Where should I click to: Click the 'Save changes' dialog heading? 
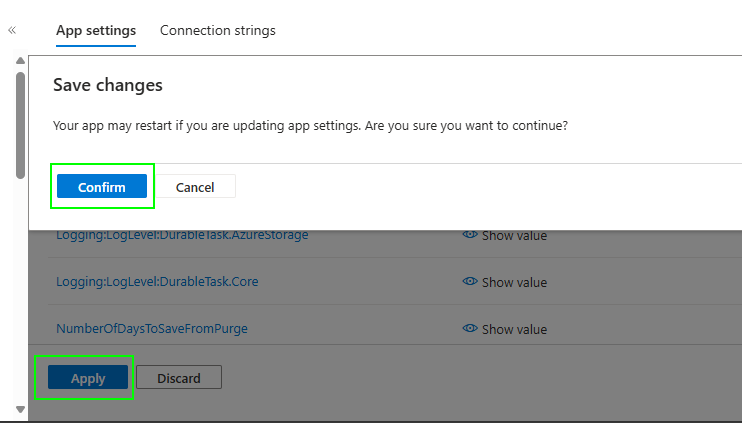point(107,85)
